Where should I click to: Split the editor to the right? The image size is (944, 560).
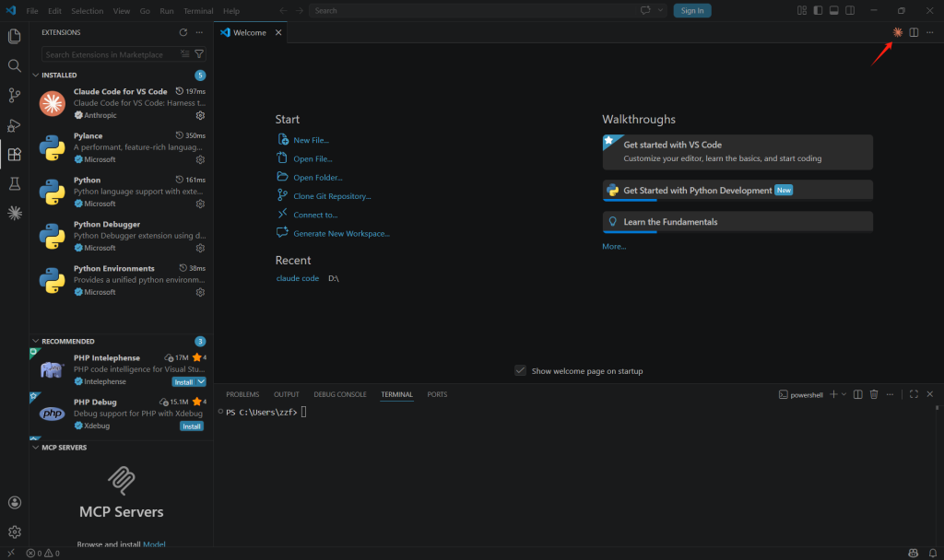[914, 32]
